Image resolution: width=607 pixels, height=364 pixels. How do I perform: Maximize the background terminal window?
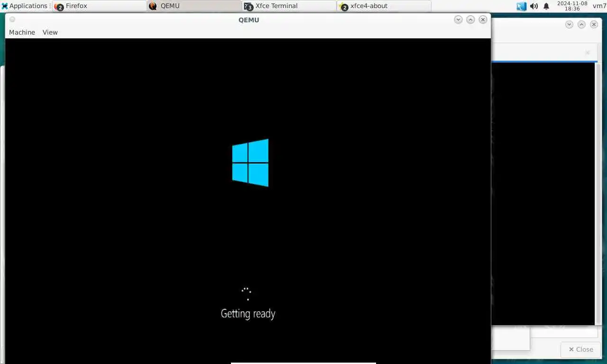(x=581, y=24)
